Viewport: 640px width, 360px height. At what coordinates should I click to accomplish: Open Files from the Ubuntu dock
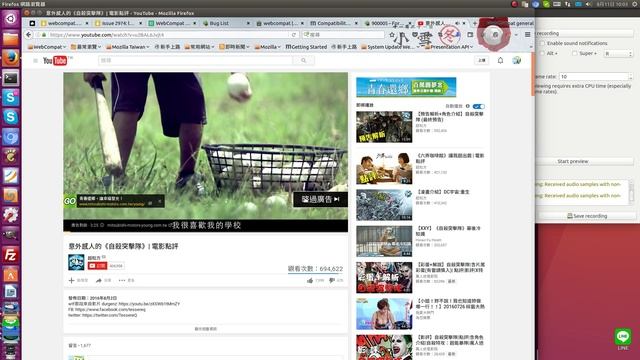(11, 38)
